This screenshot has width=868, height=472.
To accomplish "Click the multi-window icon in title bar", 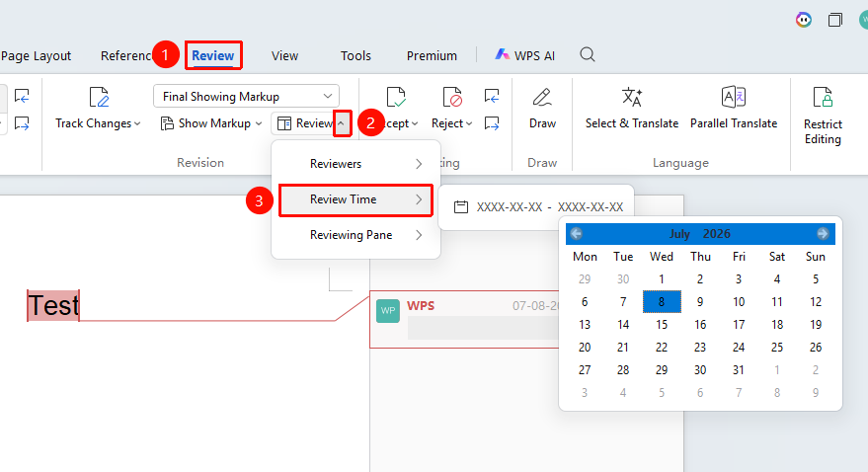I will (x=834, y=20).
